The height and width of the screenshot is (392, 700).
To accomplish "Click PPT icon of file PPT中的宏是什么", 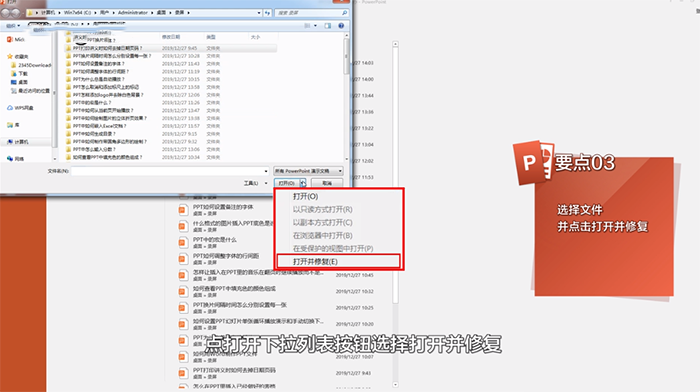I will coord(183,242).
